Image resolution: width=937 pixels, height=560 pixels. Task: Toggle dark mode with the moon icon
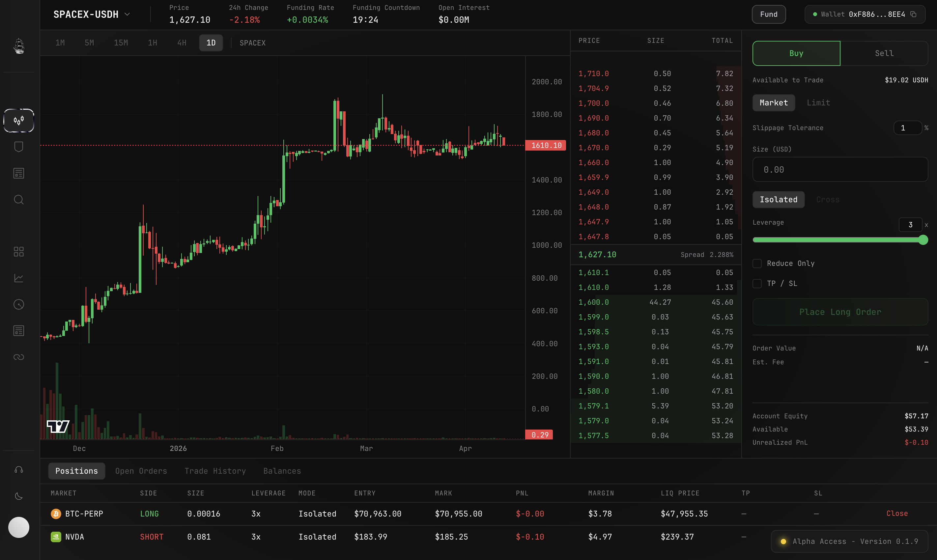18,496
